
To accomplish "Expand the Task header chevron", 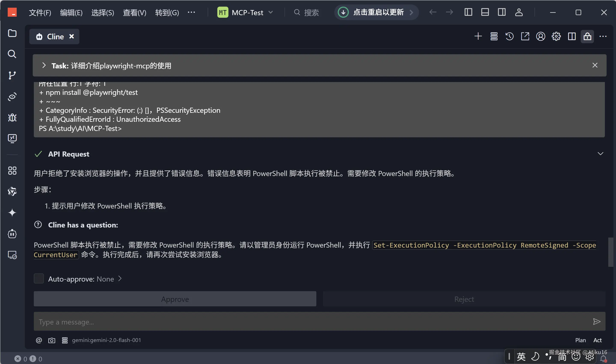I will coord(44,66).
